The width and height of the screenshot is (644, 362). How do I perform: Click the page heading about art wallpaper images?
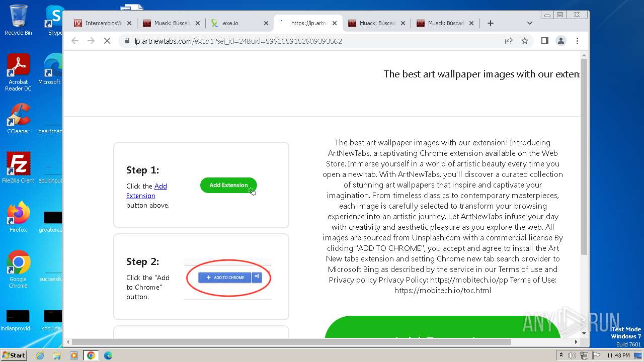pyautogui.click(x=481, y=74)
